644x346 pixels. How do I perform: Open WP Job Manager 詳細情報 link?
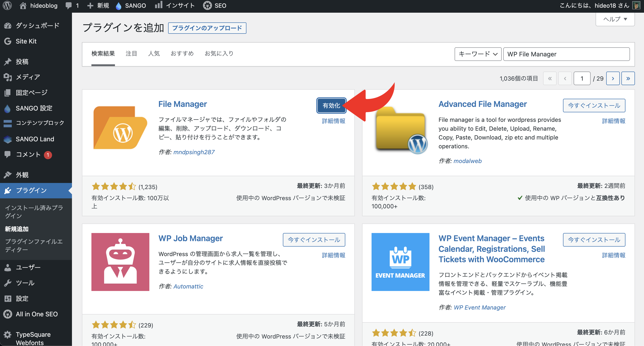pyautogui.click(x=334, y=255)
